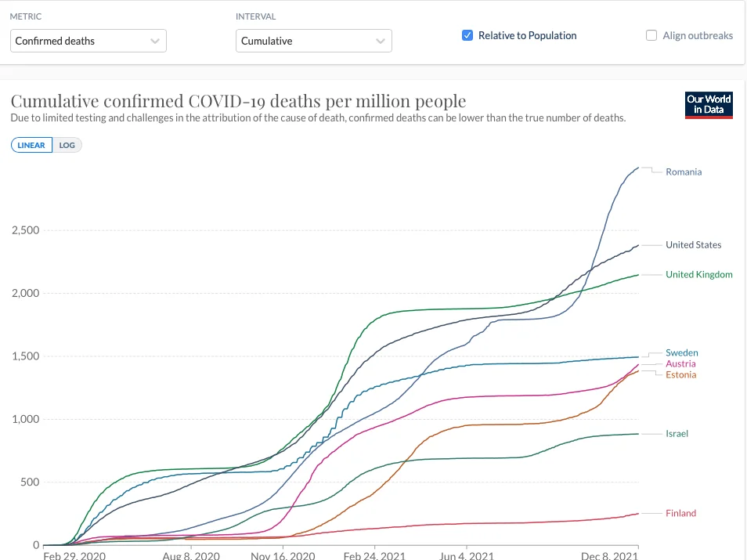747x560 pixels.
Task: Click the Romania line label
Action: click(684, 172)
